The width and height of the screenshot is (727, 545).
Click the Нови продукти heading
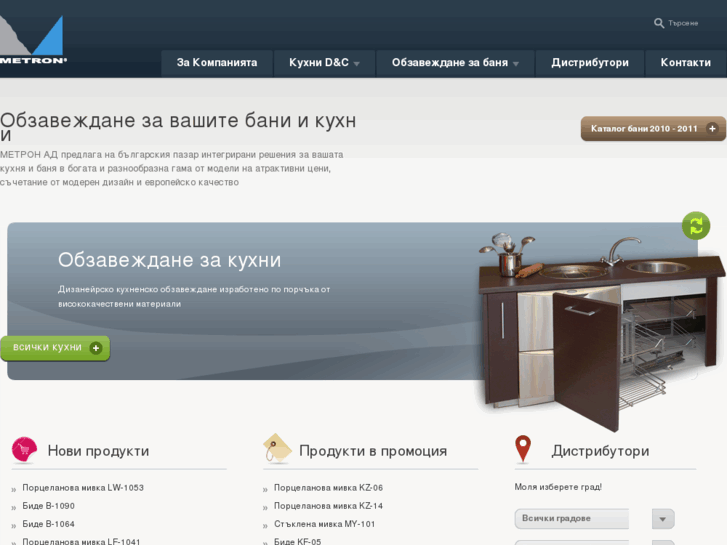coord(98,451)
